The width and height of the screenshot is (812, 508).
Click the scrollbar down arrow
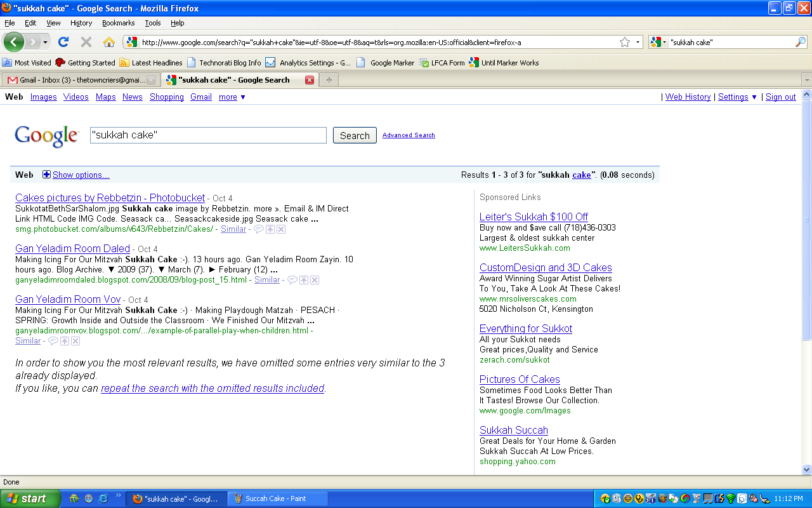point(807,470)
